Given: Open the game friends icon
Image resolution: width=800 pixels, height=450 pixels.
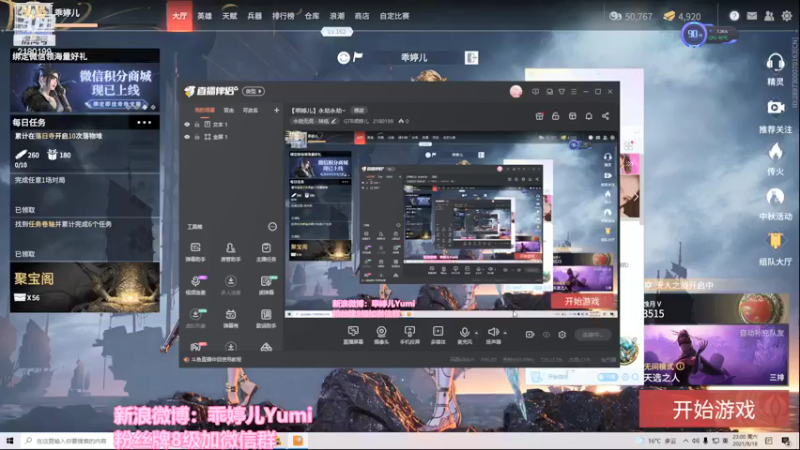Looking at the screenshot, I should pyautogui.click(x=769, y=16).
